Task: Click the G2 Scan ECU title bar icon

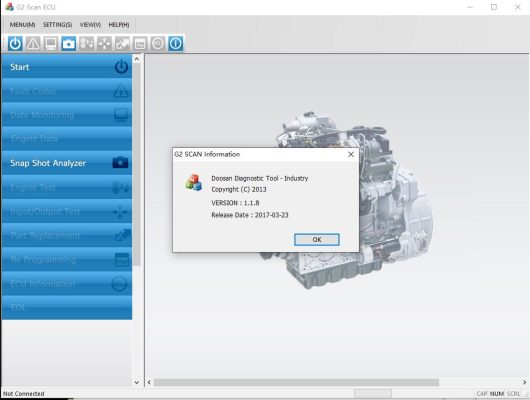Action: (x=9, y=7)
